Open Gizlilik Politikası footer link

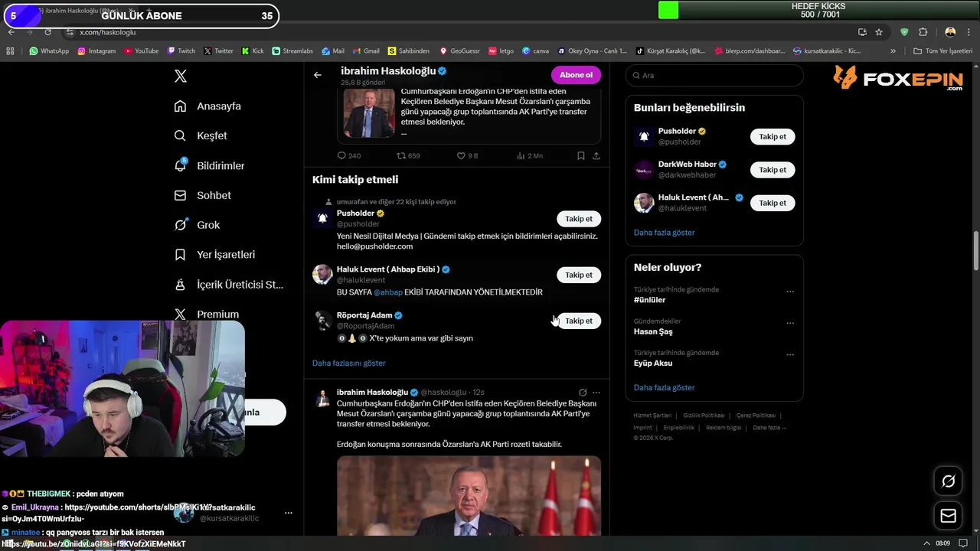[704, 416]
